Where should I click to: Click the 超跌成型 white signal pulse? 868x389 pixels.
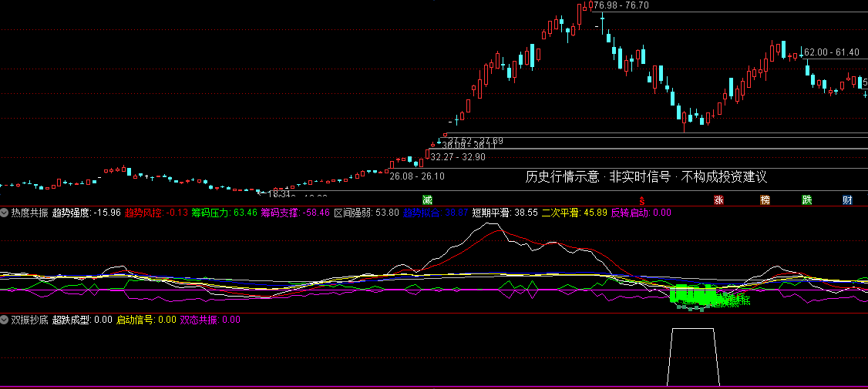point(692,357)
